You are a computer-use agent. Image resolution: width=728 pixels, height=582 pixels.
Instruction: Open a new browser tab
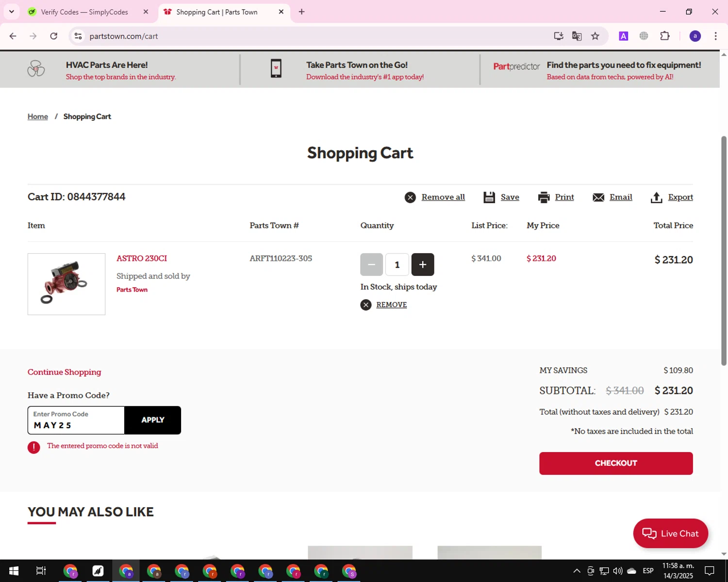tap(302, 12)
